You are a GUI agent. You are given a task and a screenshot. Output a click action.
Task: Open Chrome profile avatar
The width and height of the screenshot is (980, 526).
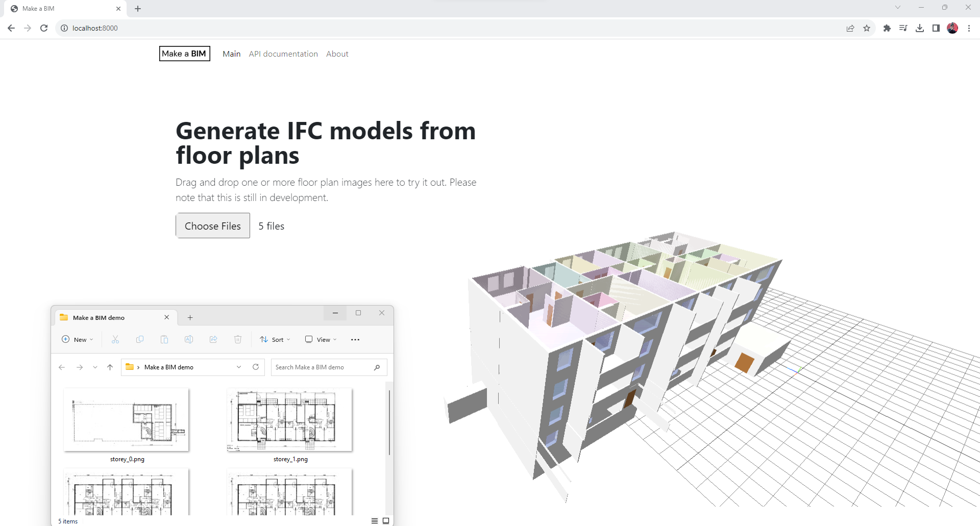click(952, 28)
